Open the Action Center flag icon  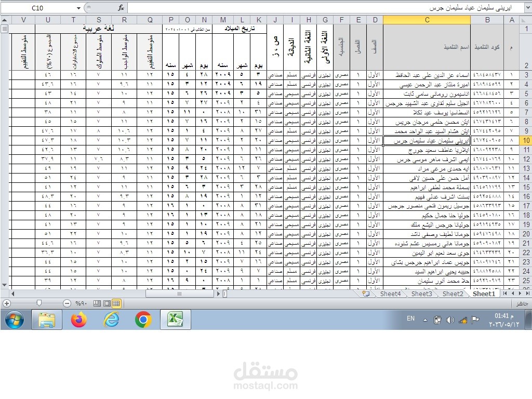pos(475,320)
